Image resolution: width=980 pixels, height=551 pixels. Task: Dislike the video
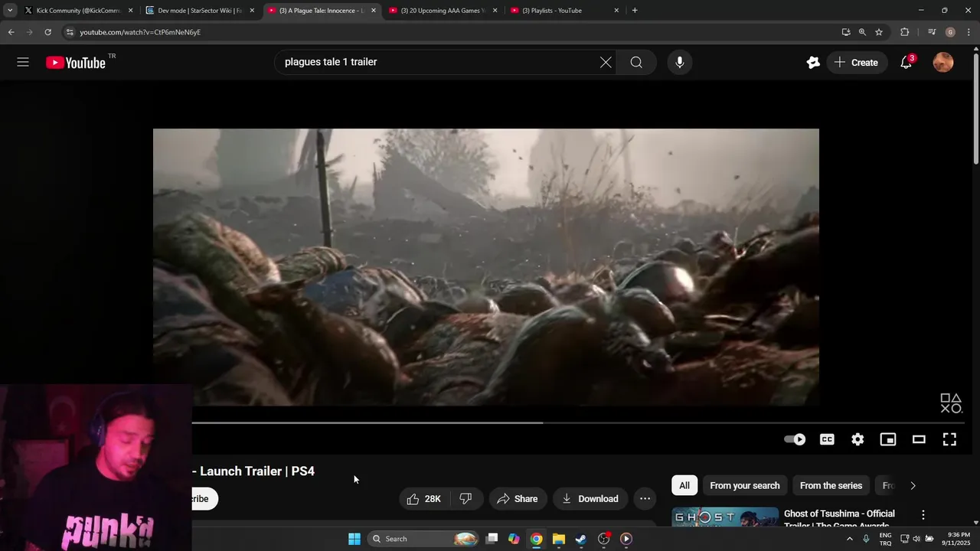click(x=465, y=499)
